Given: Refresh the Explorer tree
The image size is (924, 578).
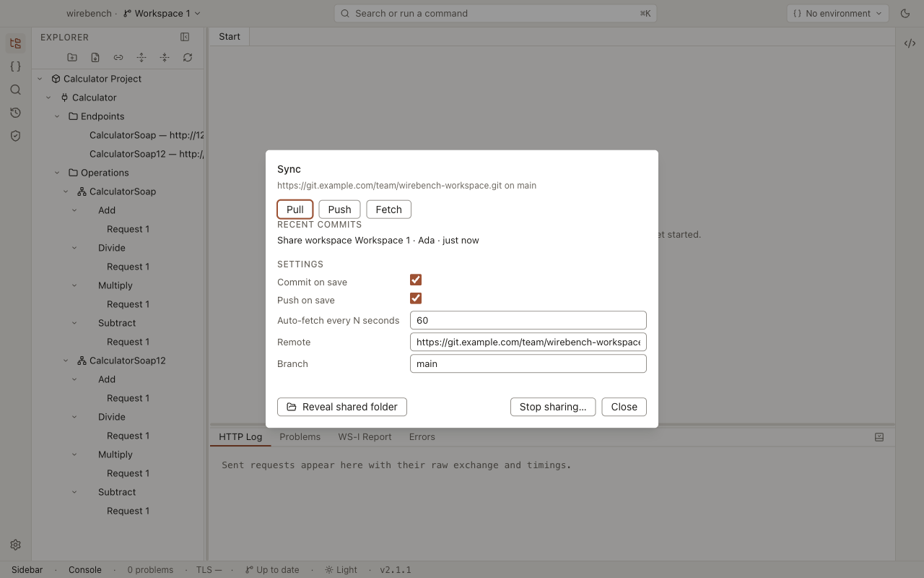Looking at the screenshot, I should tap(188, 57).
